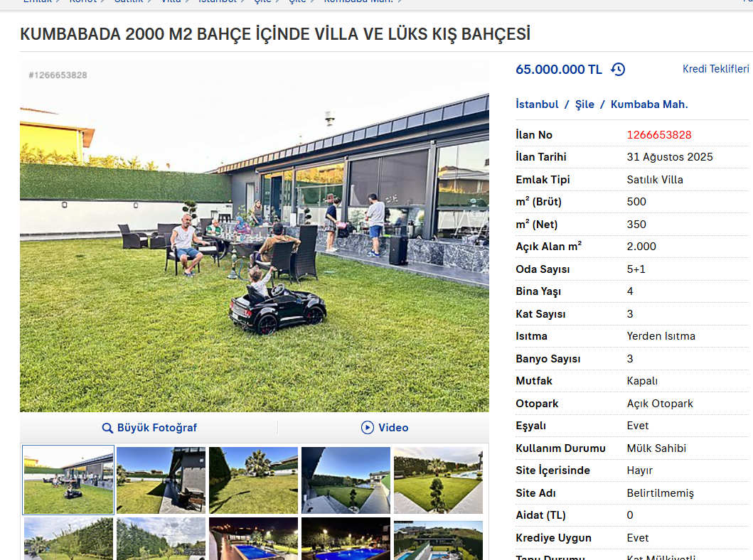
Task: Click the magnifier icon for Büyük Fotoğraf
Action: coord(107,428)
